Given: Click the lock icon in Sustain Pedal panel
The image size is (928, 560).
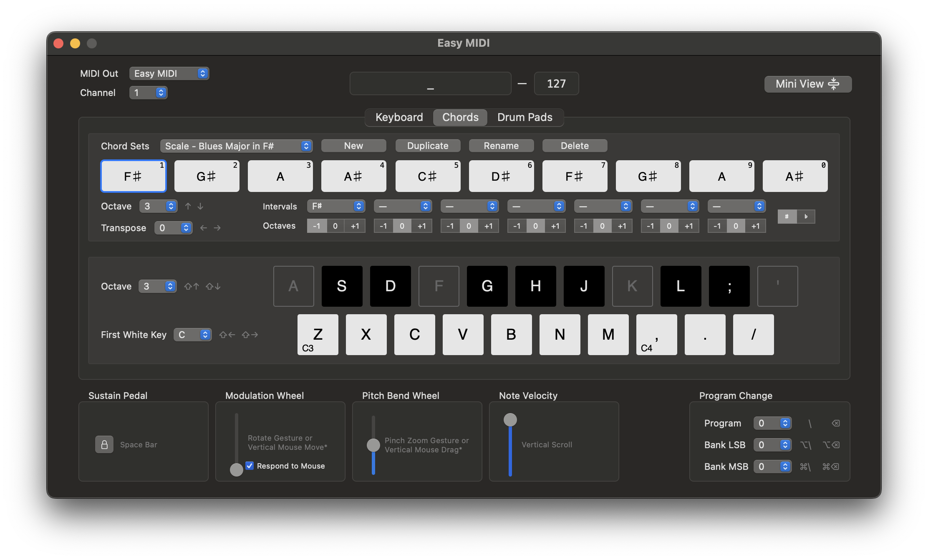Looking at the screenshot, I should coord(104,444).
